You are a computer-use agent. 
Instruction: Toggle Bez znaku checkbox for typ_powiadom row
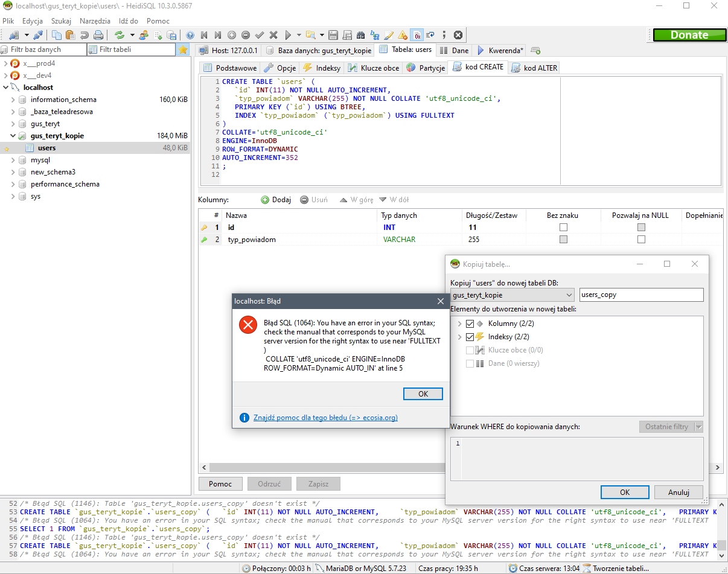point(564,240)
